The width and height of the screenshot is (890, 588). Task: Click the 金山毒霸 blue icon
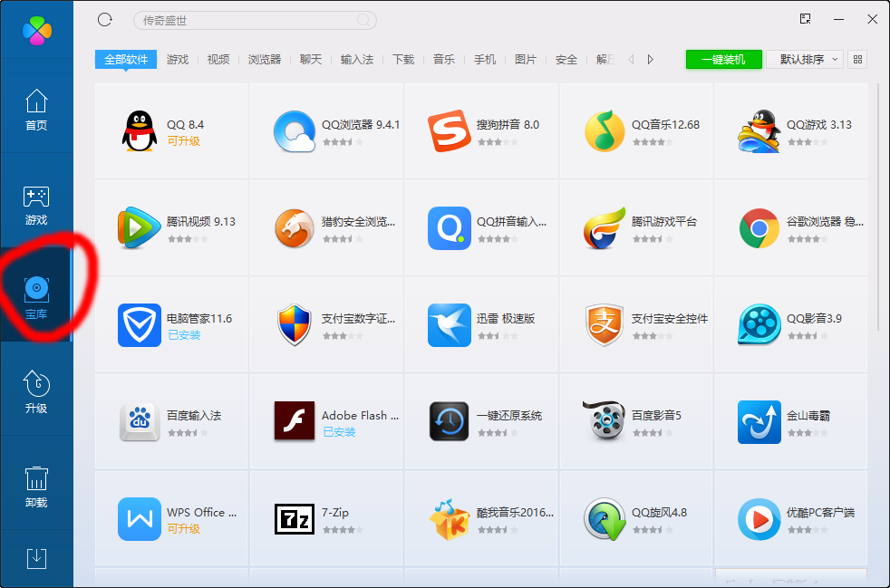click(x=759, y=421)
